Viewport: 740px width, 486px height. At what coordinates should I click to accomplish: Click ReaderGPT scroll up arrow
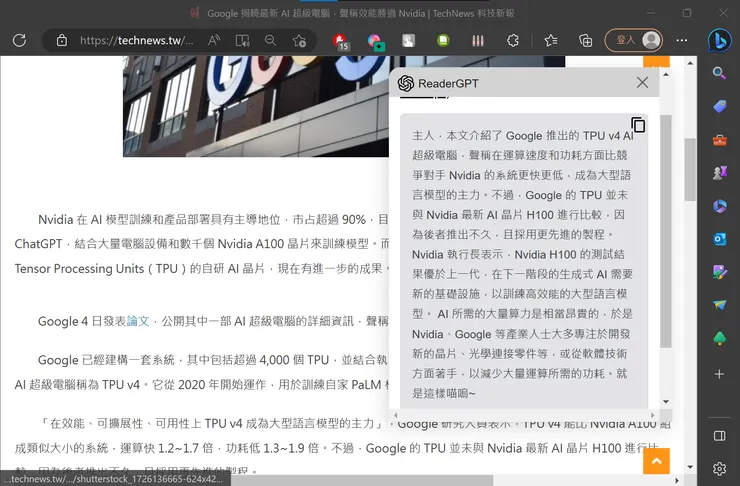click(x=666, y=75)
